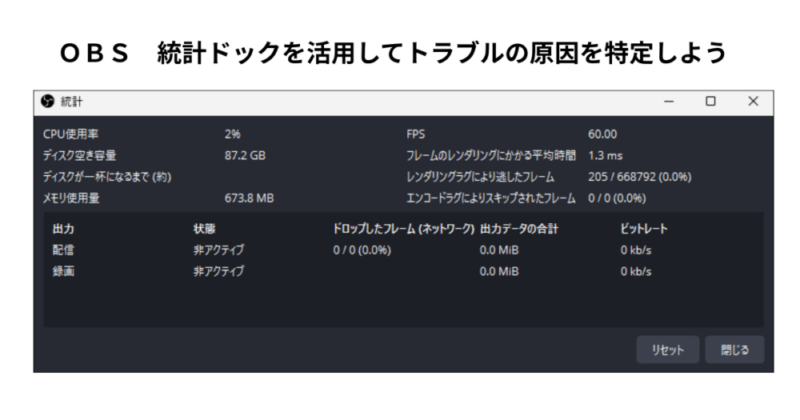Click the FPS label
Viewport: 800px width, 420px height.
(416, 134)
